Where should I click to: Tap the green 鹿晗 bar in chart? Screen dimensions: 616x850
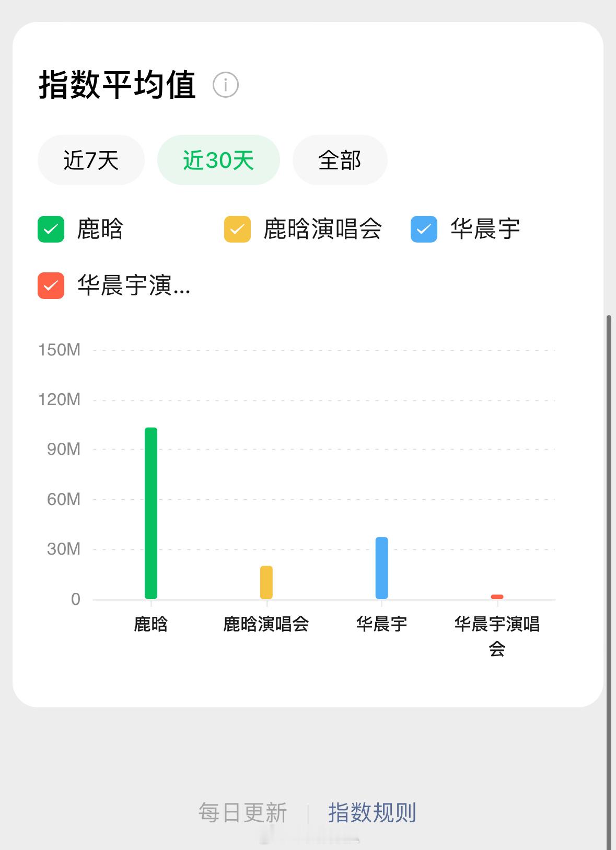point(151,513)
